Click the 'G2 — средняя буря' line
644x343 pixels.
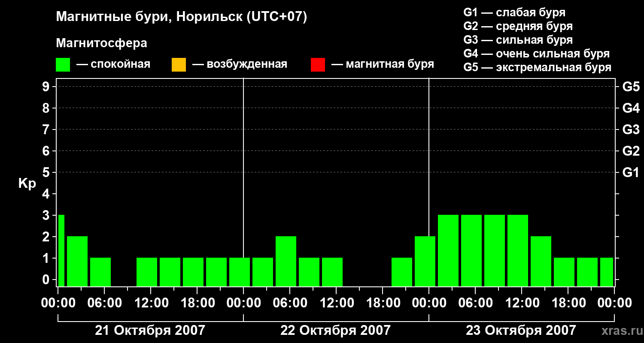click(x=518, y=26)
